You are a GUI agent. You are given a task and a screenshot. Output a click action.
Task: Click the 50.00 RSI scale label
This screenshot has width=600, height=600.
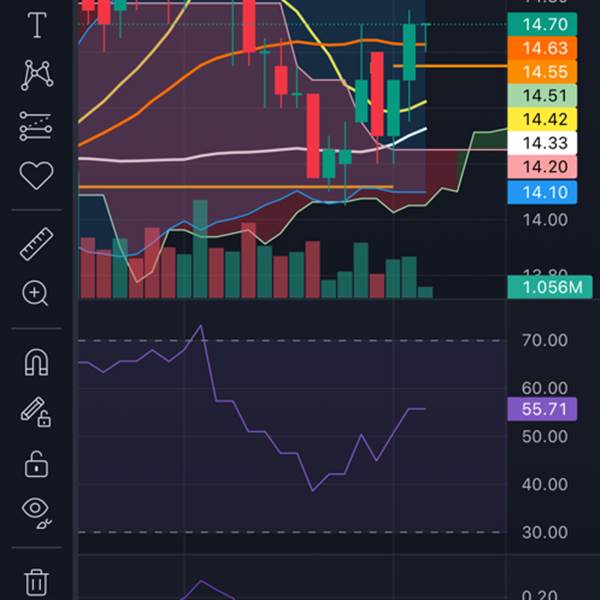pyautogui.click(x=545, y=437)
